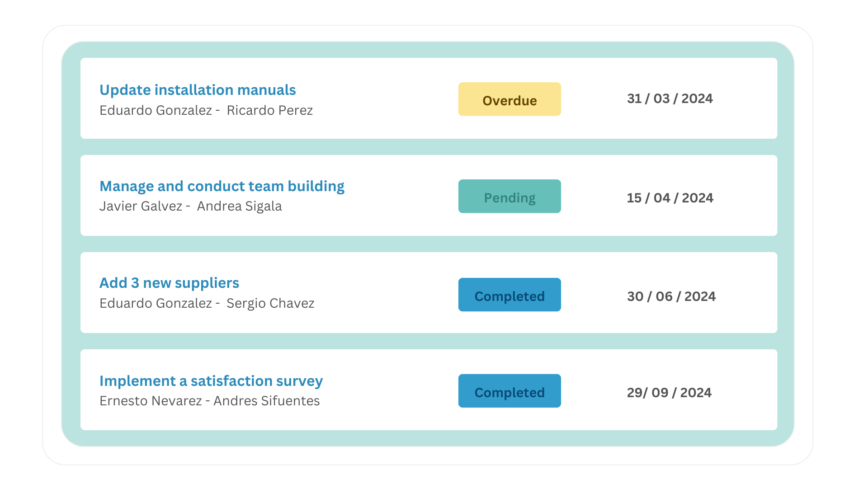This screenshot has width=868, height=488.
Task: Click the yellow Overdue status badge
Action: (x=509, y=99)
